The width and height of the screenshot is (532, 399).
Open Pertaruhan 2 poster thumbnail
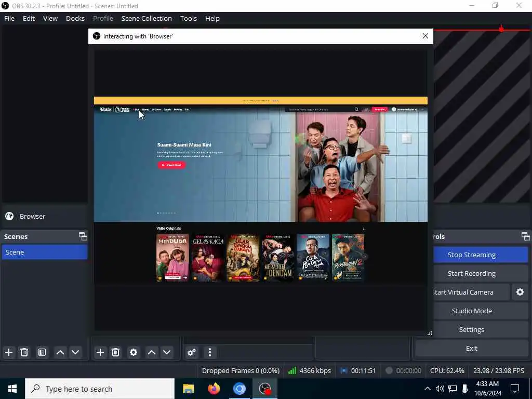[348, 258]
